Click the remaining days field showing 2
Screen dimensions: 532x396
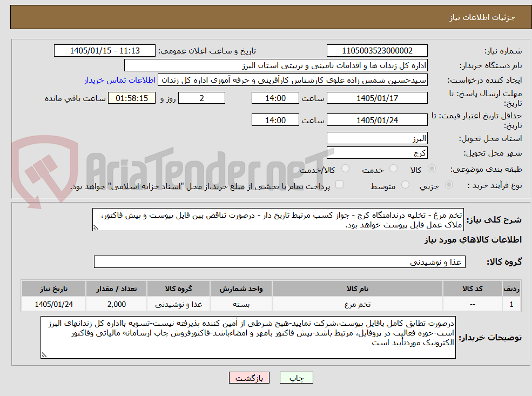point(201,98)
